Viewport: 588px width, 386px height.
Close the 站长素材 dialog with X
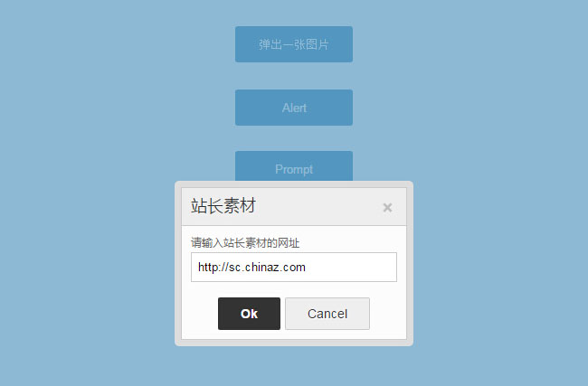387,208
